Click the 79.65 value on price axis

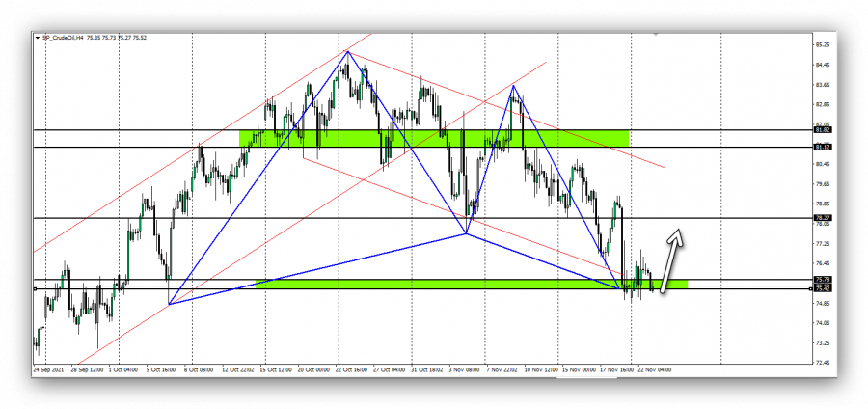[x=822, y=183]
